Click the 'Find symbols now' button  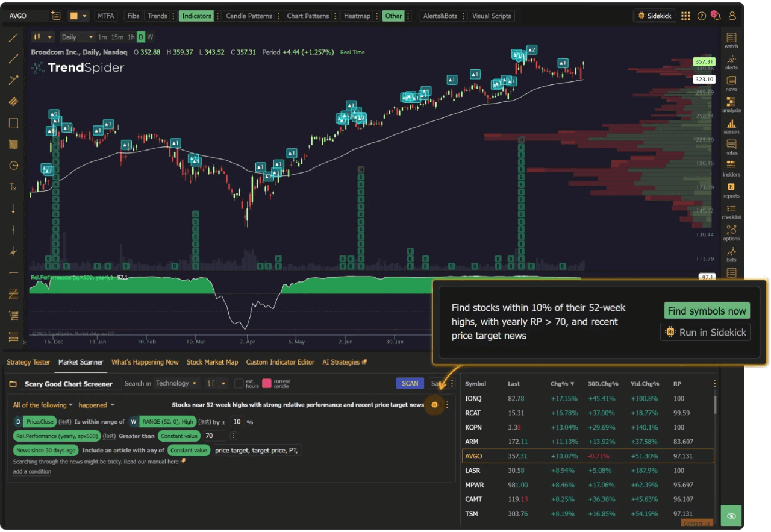[x=707, y=310]
